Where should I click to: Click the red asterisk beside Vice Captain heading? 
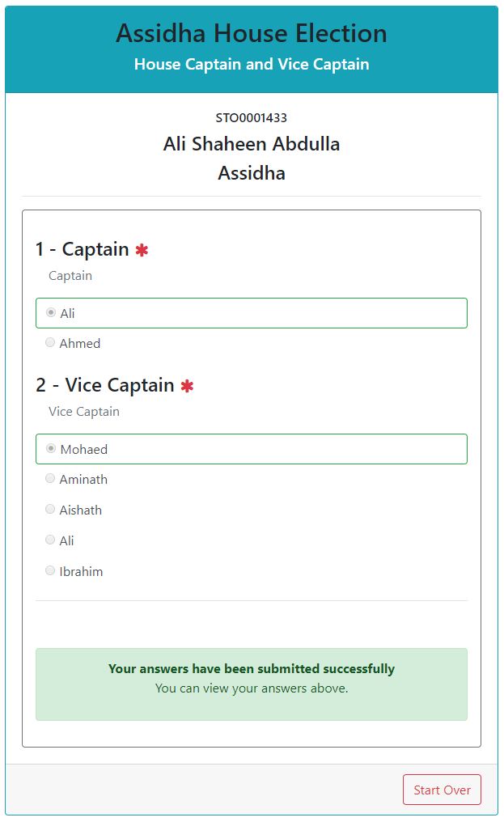(x=187, y=386)
